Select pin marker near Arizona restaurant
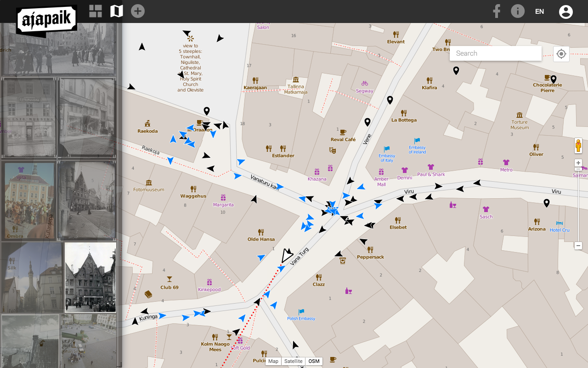Image resolution: width=588 pixels, height=368 pixels. point(546,203)
